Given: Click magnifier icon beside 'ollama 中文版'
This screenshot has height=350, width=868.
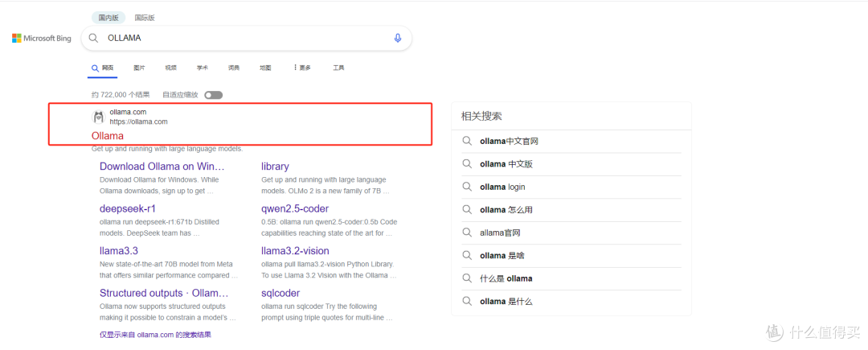Looking at the screenshot, I should (x=467, y=164).
